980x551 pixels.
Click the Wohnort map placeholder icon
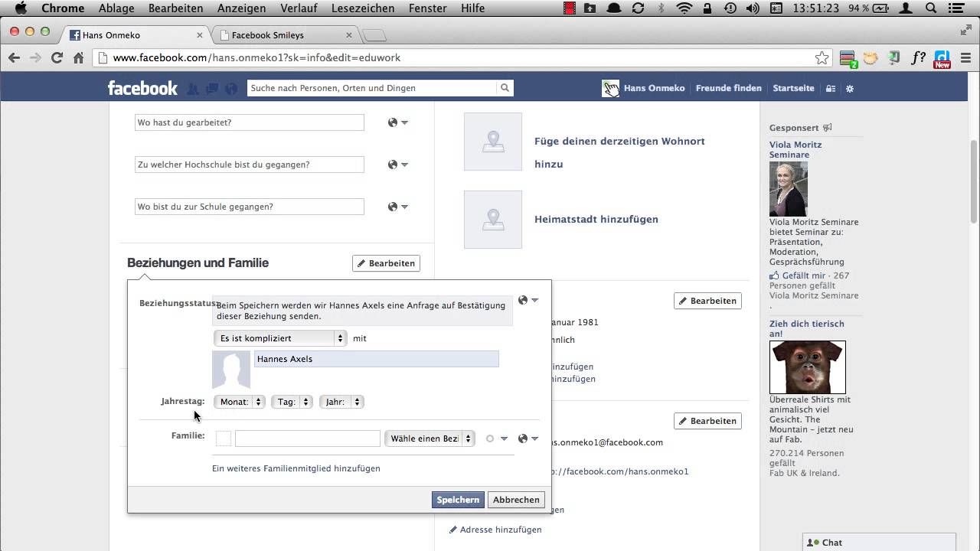click(493, 142)
